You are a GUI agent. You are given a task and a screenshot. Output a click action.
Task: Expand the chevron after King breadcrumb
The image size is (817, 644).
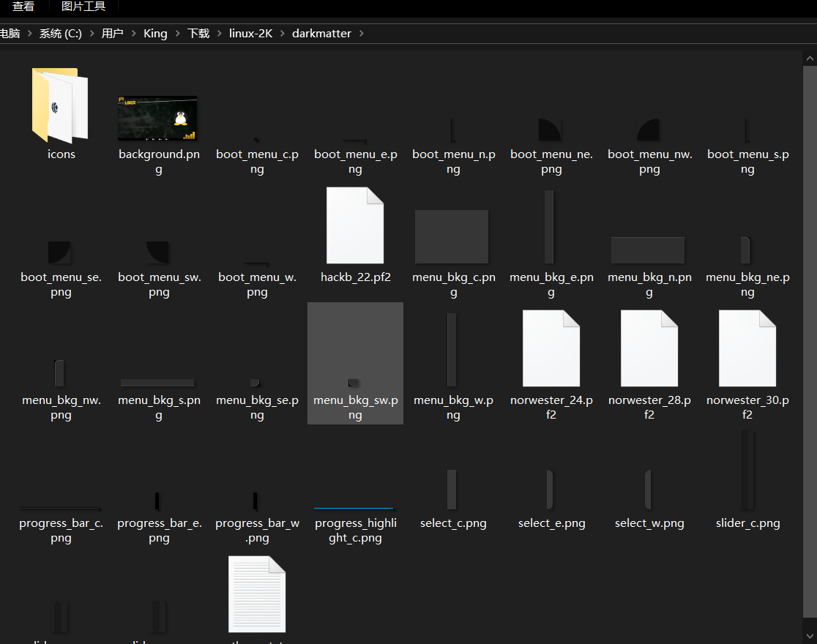point(177,34)
